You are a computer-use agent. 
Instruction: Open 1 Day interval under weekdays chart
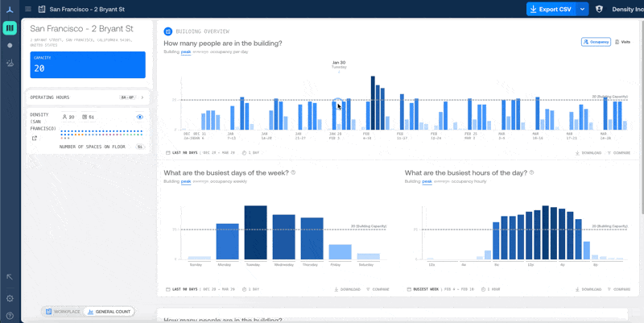[x=250, y=289]
